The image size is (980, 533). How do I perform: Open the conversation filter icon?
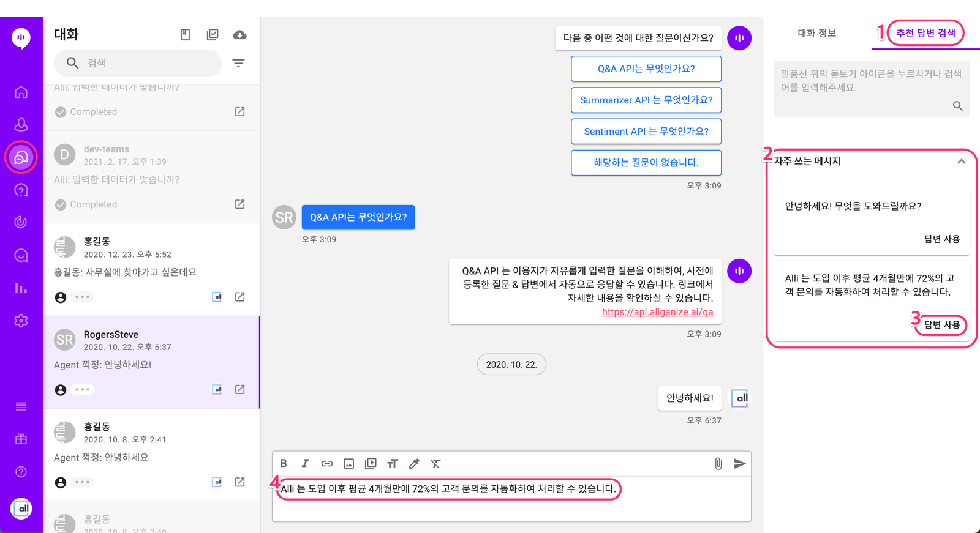point(238,63)
